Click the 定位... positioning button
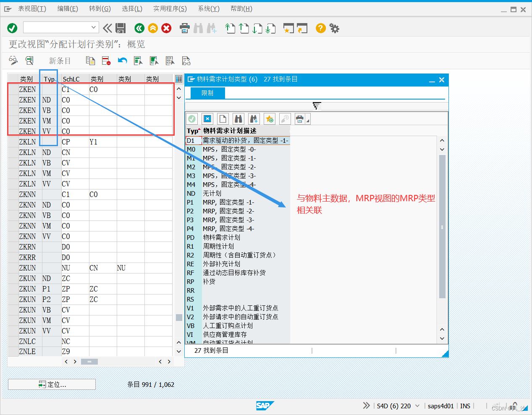532x415 pixels. pos(51,384)
